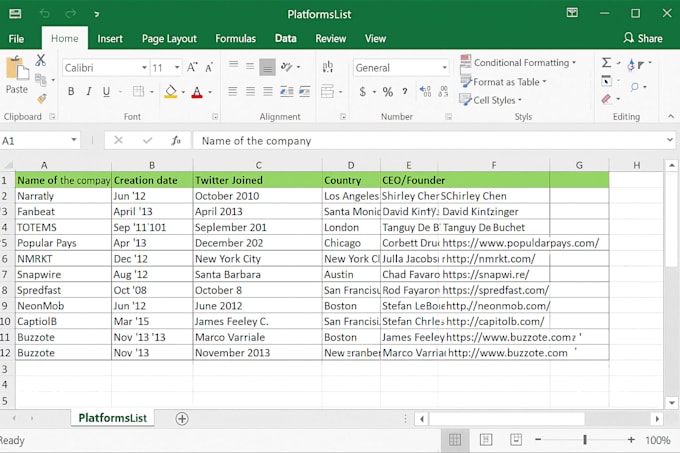Viewport: 680px width, 453px height.
Task: Toggle Middle Align
Action: pyautogui.click(x=250, y=66)
